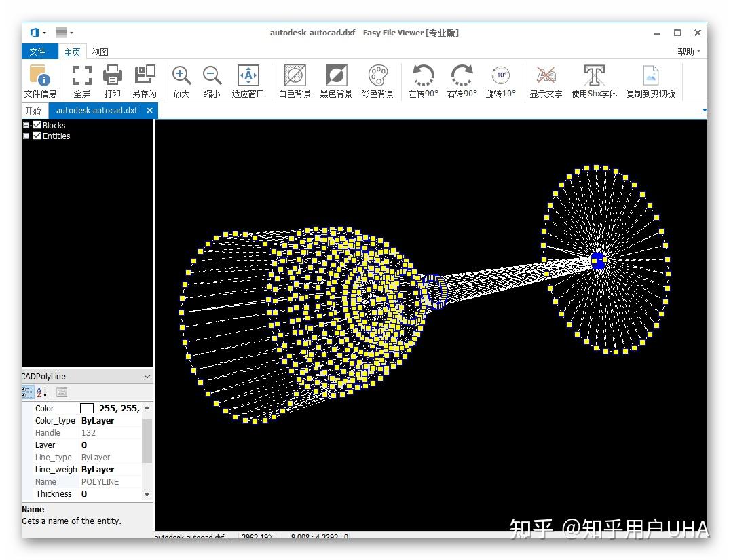
Task: Minimize the Easy File Viewer window
Action: coord(657,33)
